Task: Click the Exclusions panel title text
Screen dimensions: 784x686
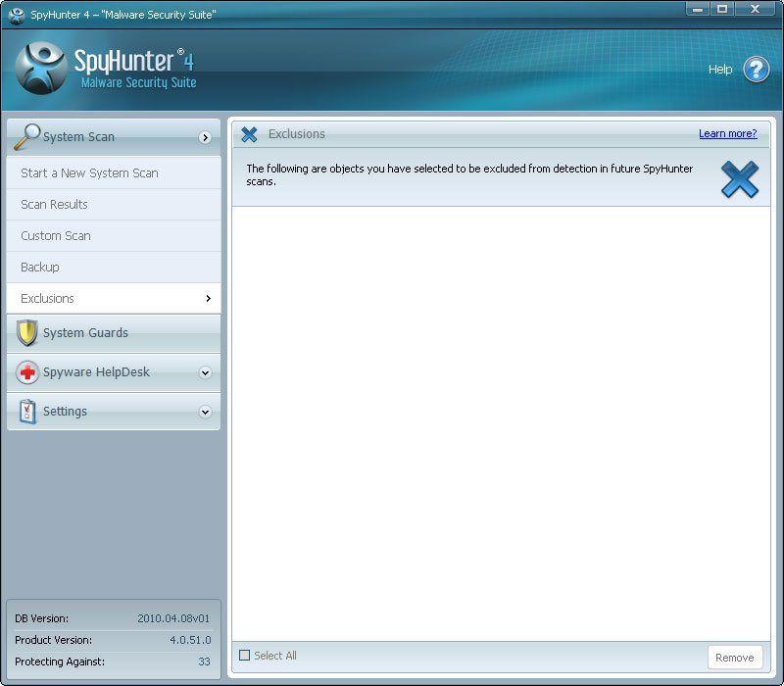Action: 297,134
